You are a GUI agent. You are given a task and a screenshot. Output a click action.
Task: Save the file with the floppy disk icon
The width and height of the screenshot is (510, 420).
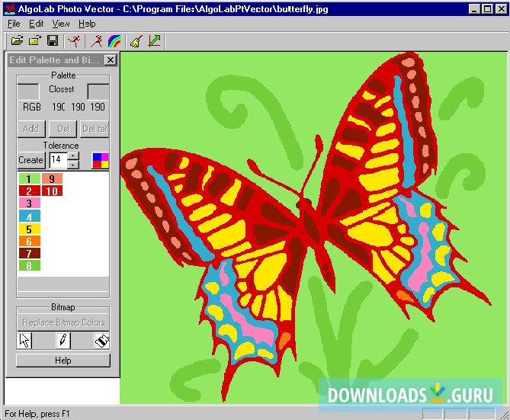53,41
